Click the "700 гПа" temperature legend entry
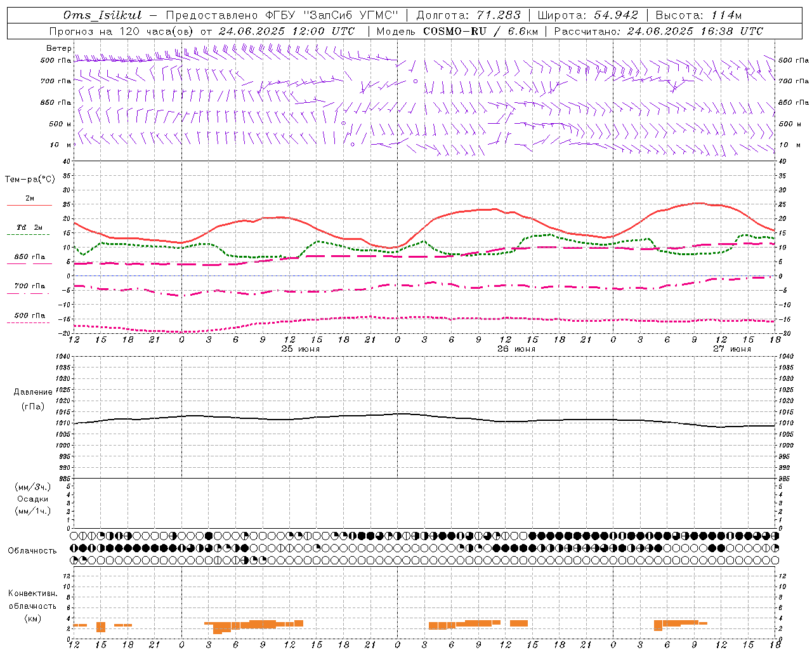 click(29, 288)
